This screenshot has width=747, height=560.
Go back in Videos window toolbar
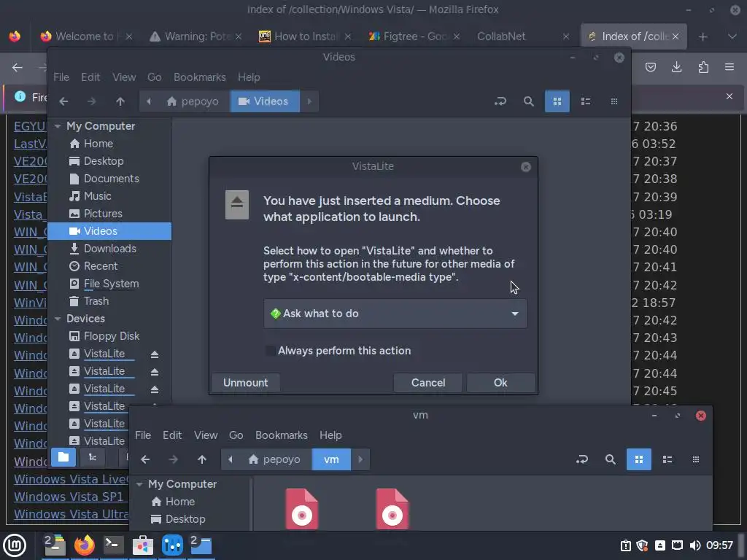(64, 101)
